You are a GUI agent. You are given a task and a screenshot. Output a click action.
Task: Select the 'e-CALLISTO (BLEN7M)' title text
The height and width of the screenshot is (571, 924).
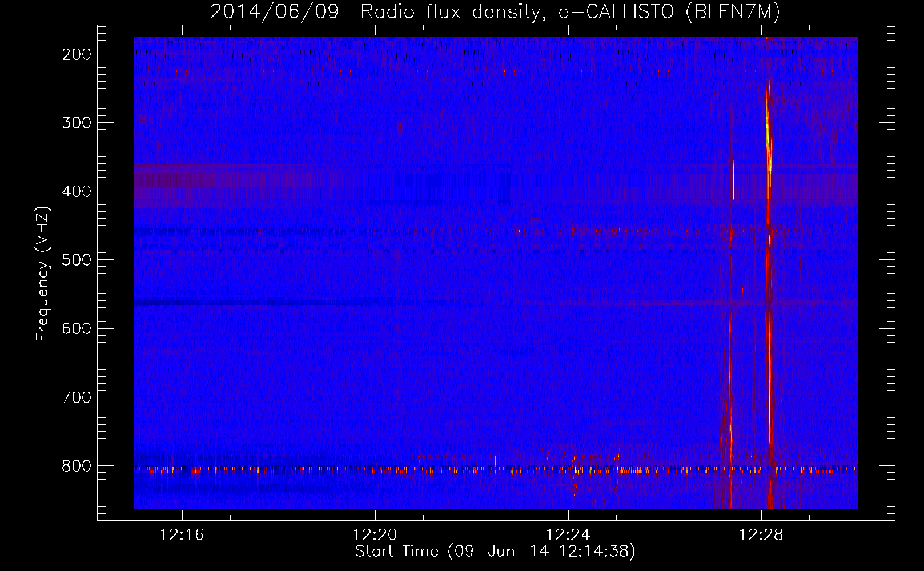pos(669,11)
